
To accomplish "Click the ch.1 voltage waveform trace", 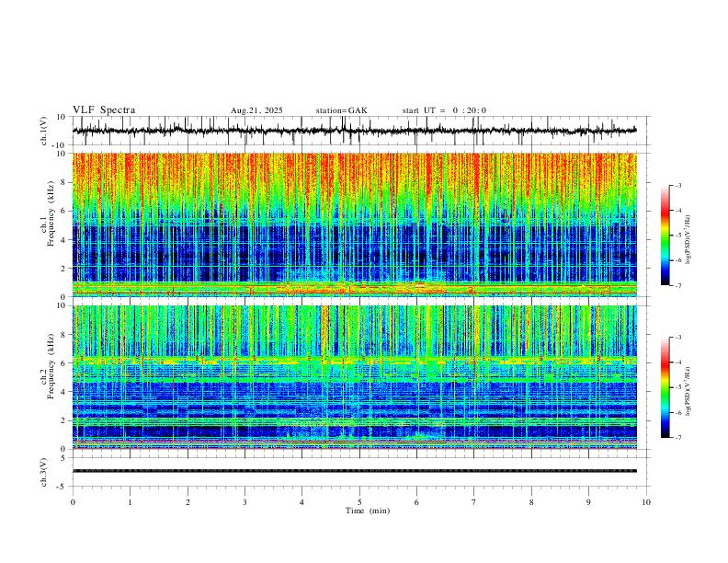I will pyautogui.click(x=354, y=131).
